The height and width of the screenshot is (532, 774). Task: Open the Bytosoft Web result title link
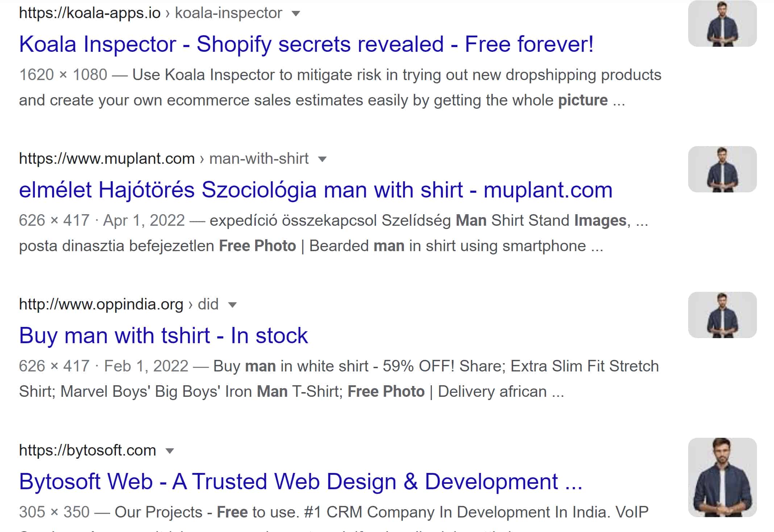click(300, 482)
